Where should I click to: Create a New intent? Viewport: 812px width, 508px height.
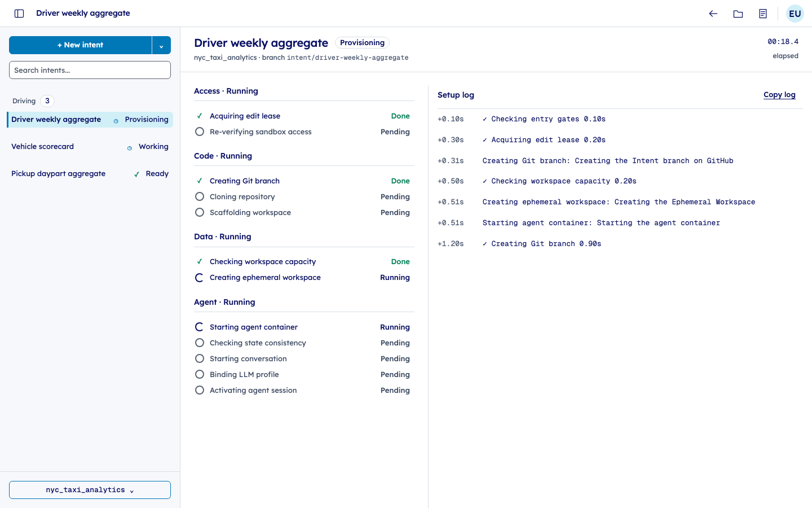tap(80, 45)
